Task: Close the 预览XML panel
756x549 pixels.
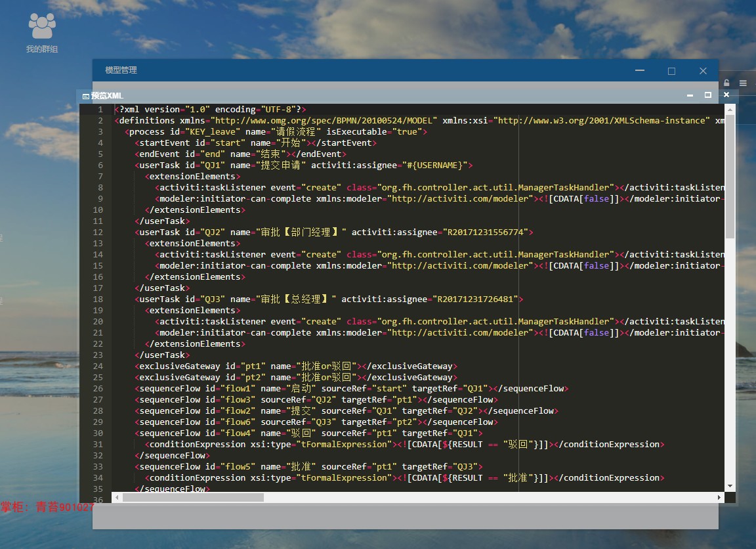Action: tap(726, 95)
